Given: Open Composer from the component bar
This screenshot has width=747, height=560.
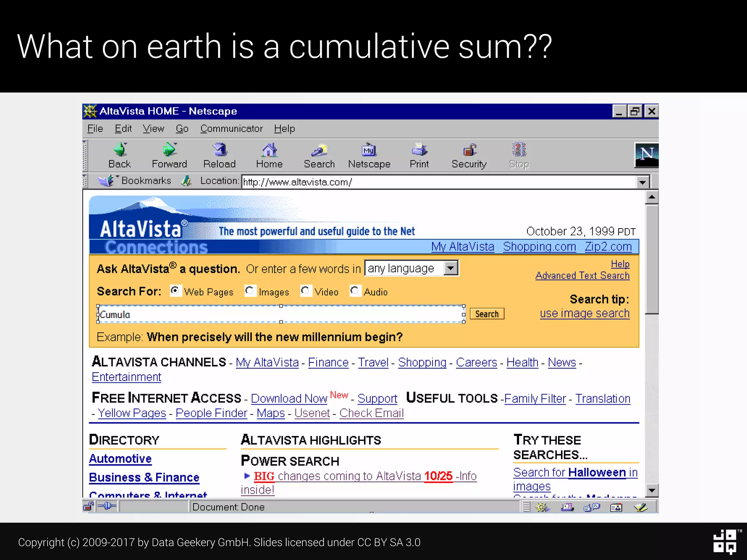Looking at the screenshot, I should [641, 507].
